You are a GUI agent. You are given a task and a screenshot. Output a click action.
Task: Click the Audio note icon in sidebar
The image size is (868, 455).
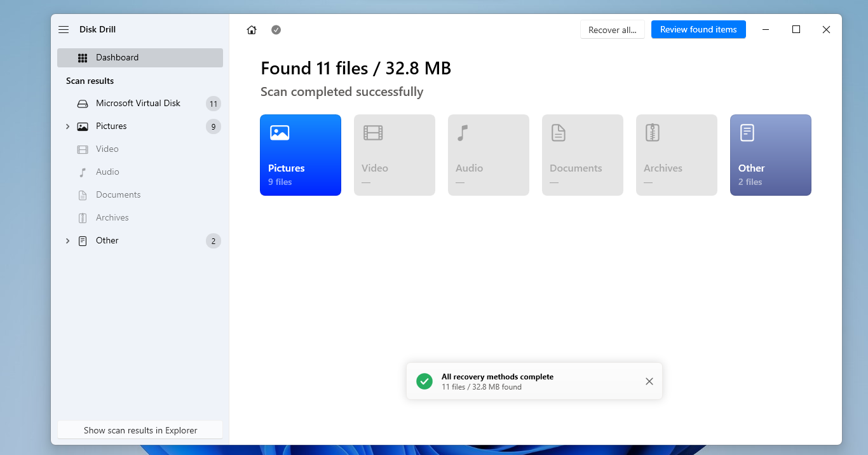(83, 172)
